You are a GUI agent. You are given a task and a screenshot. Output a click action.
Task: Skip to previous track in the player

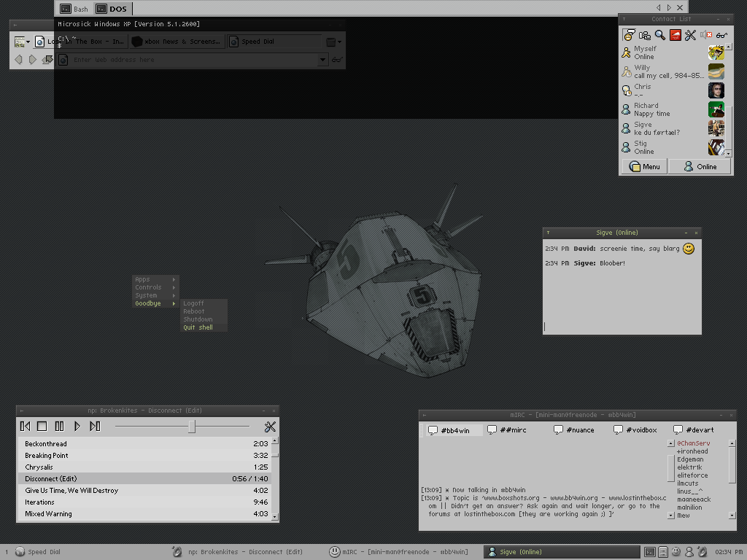pos(26,427)
